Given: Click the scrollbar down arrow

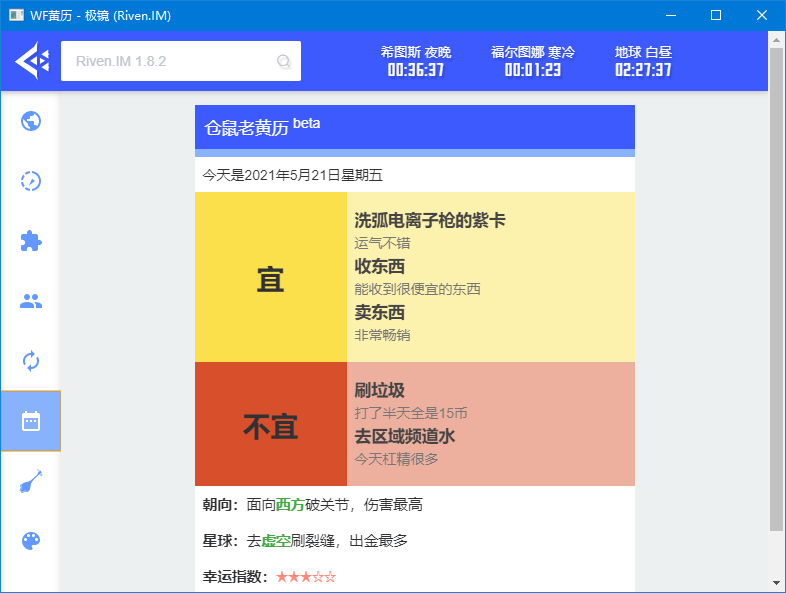Looking at the screenshot, I should [777, 583].
